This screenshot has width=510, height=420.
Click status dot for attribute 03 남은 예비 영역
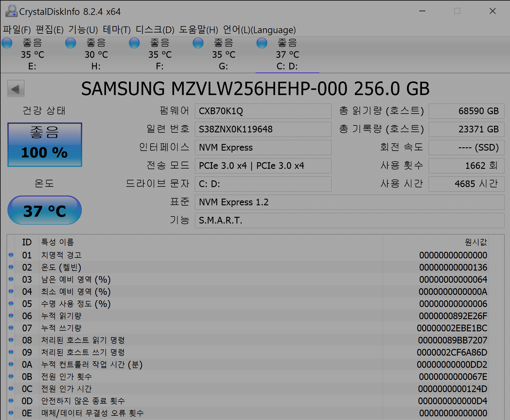[11, 279]
